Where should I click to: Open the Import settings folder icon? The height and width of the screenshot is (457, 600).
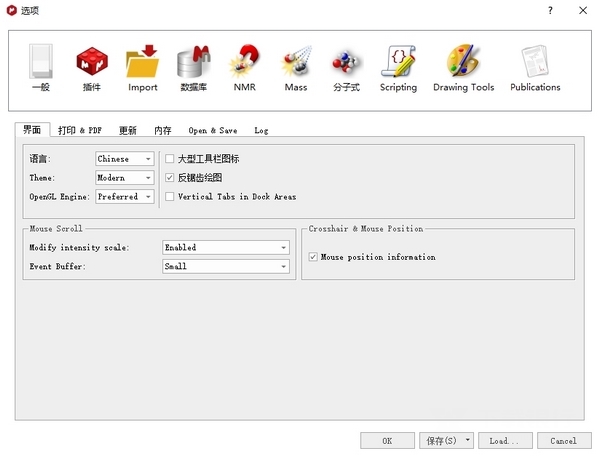click(x=143, y=66)
